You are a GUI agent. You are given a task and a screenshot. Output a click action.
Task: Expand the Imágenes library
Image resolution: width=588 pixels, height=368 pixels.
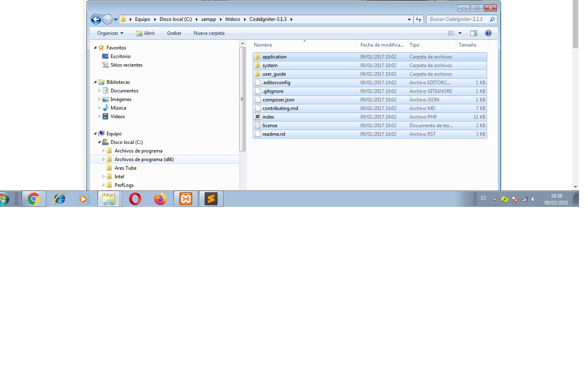99,99
